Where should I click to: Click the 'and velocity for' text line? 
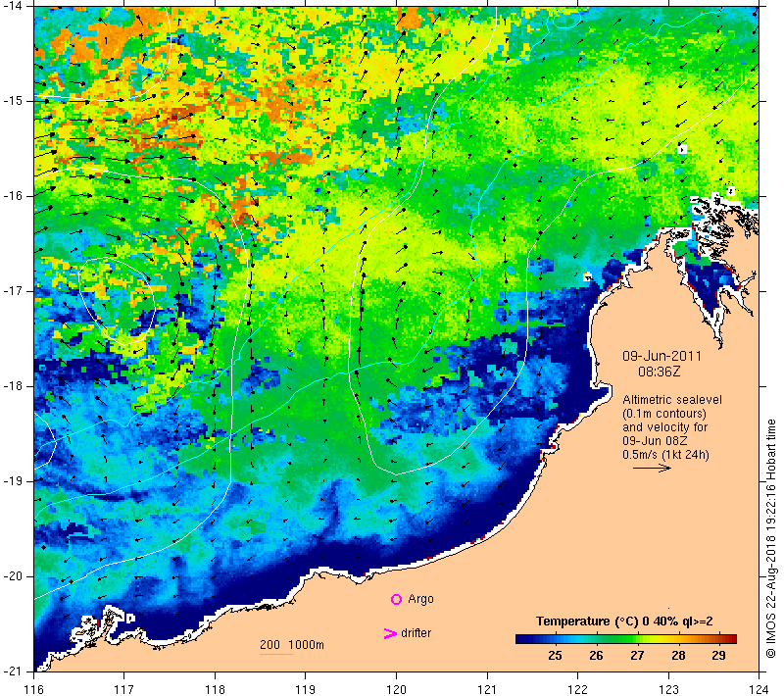[x=665, y=427]
